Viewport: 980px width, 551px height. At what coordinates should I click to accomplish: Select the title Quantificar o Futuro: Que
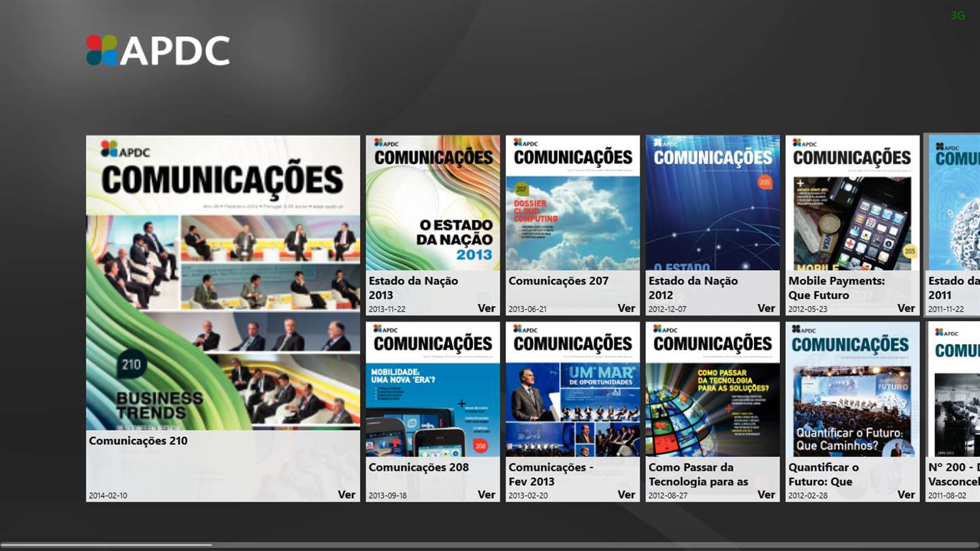click(823, 474)
